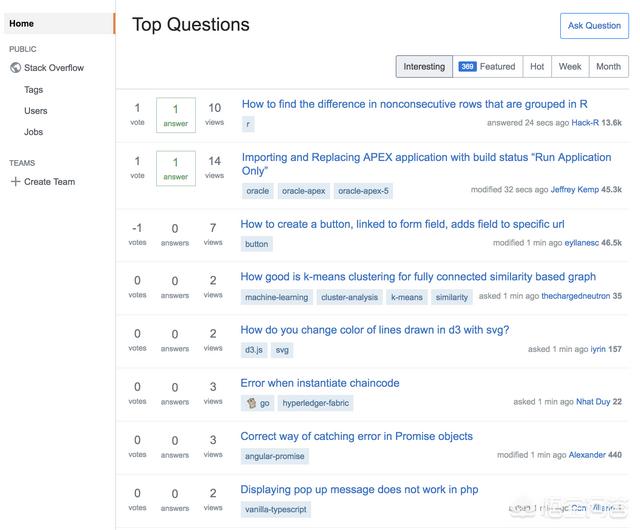Click the vanilla-typescript tag

276,510
